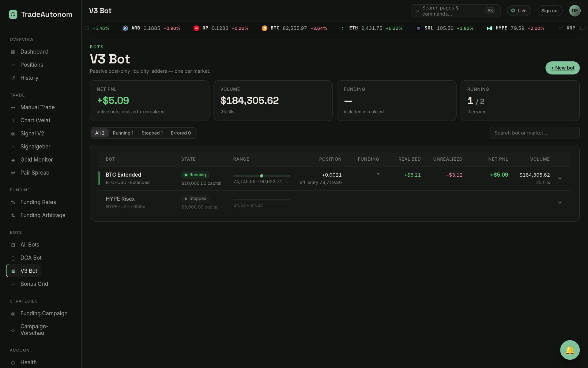Image resolution: width=588 pixels, height=368 pixels.
Task: Click the All Bots grid icon
Action: coord(13,245)
